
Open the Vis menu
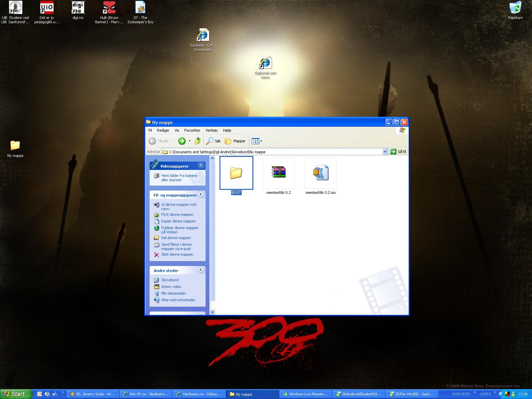[177, 130]
